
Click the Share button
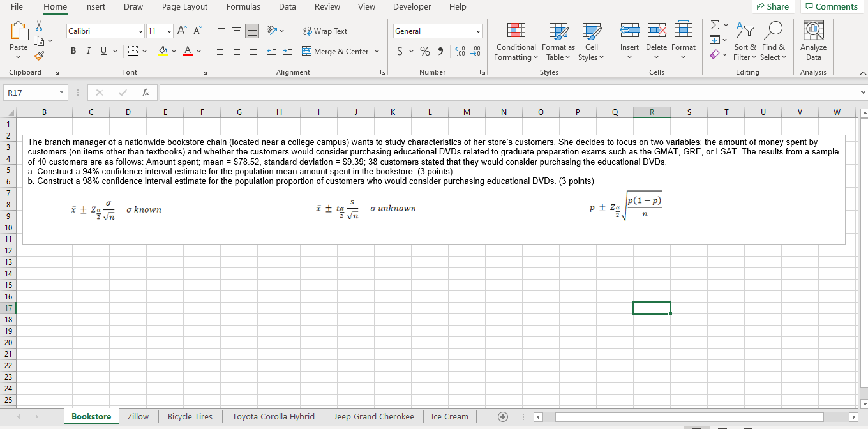[774, 6]
